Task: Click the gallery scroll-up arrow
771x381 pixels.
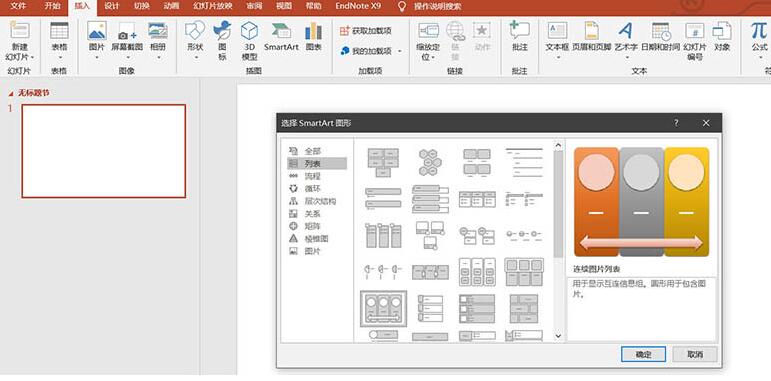Action: 558,145
